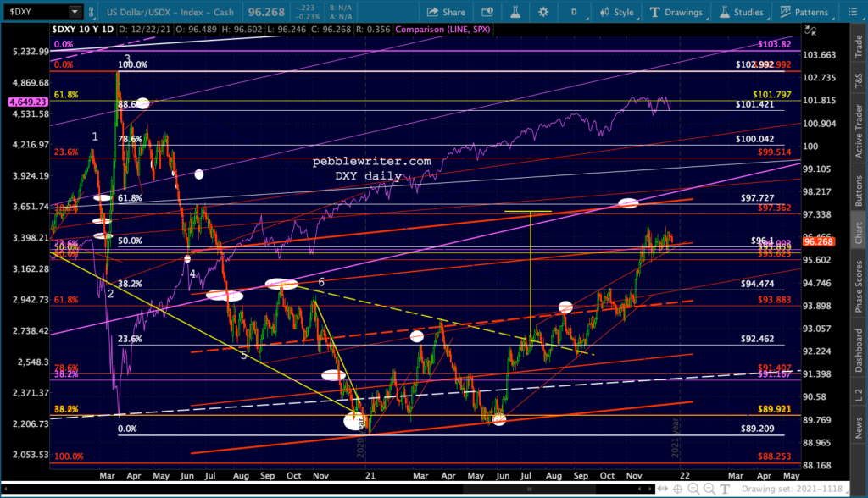Click the zoom in magnifier icon

click(x=693, y=490)
